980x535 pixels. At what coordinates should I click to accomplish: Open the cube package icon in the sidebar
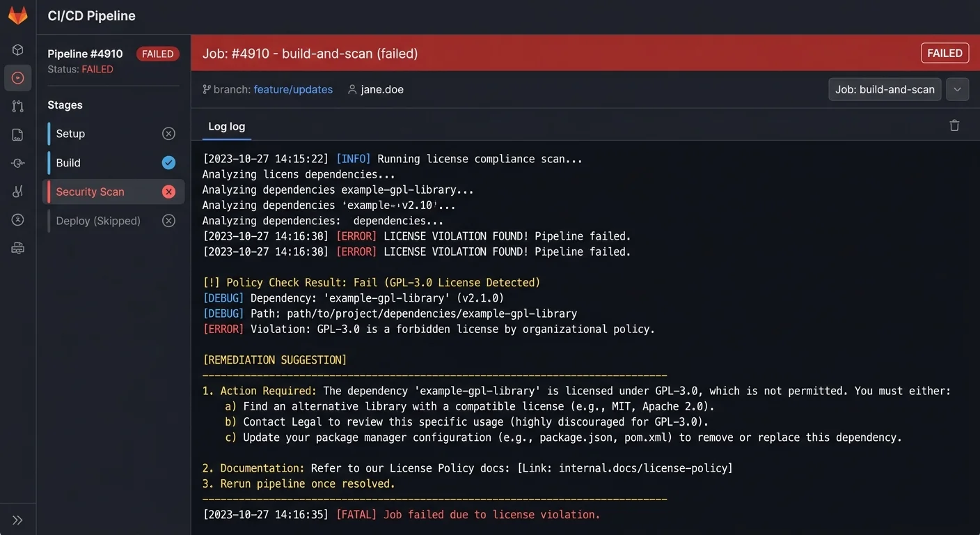tap(18, 49)
